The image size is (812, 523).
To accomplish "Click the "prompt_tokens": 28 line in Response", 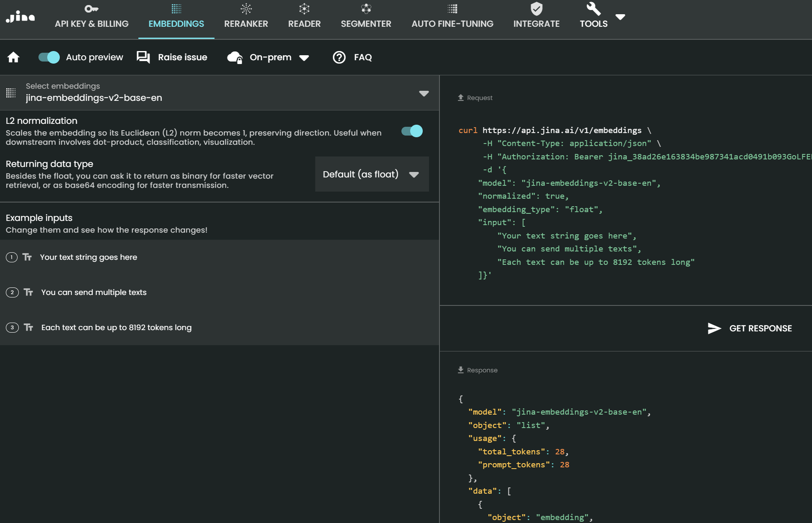I will pyautogui.click(x=523, y=464).
